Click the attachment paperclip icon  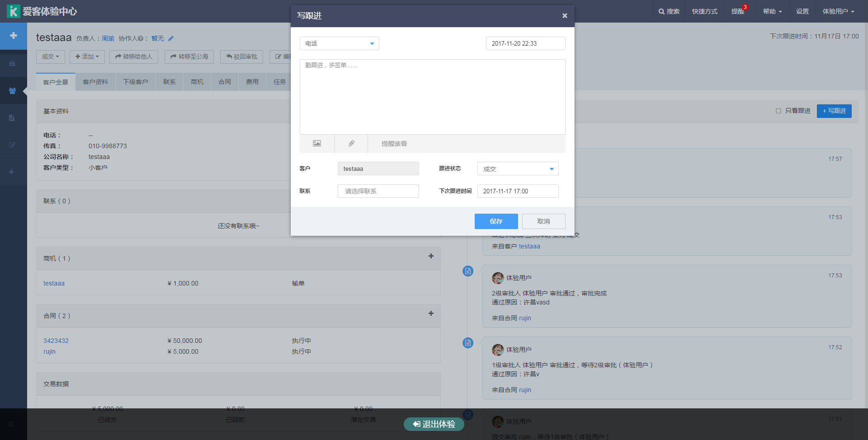point(351,144)
